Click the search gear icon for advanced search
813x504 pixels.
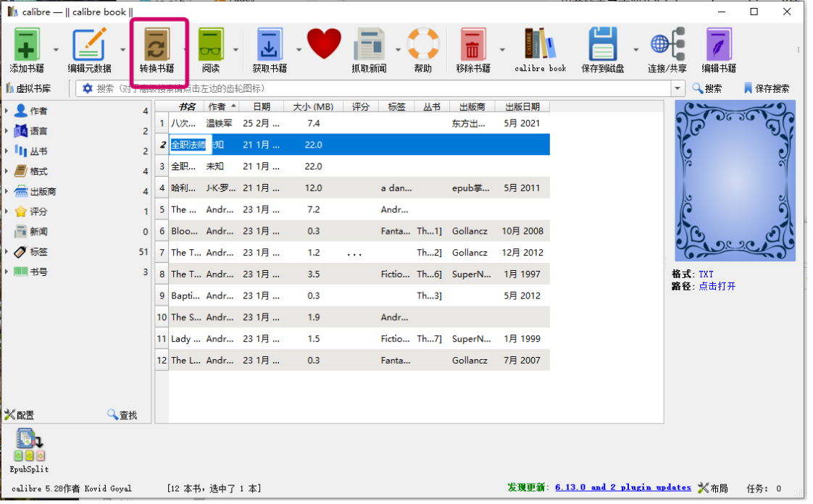(x=88, y=88)
